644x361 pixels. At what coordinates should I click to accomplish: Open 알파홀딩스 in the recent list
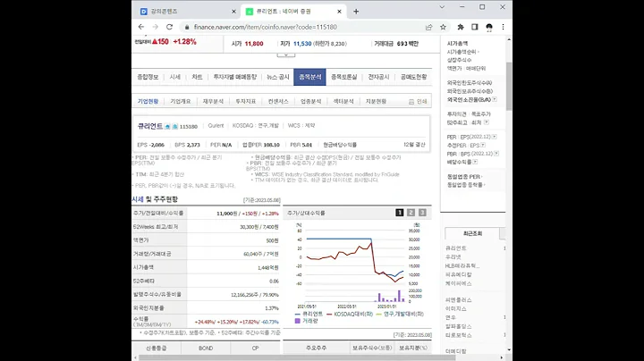tap(458, 326)
